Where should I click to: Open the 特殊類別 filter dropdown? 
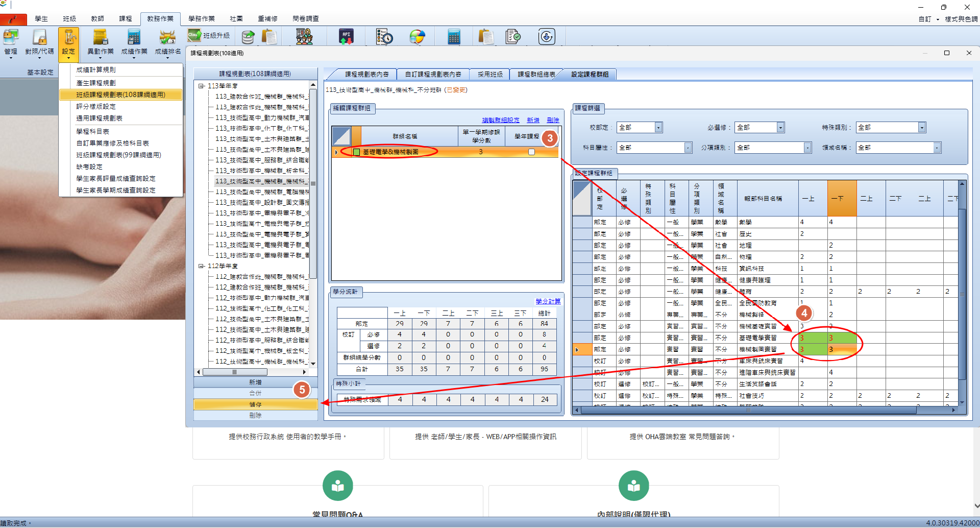[922, 128]
